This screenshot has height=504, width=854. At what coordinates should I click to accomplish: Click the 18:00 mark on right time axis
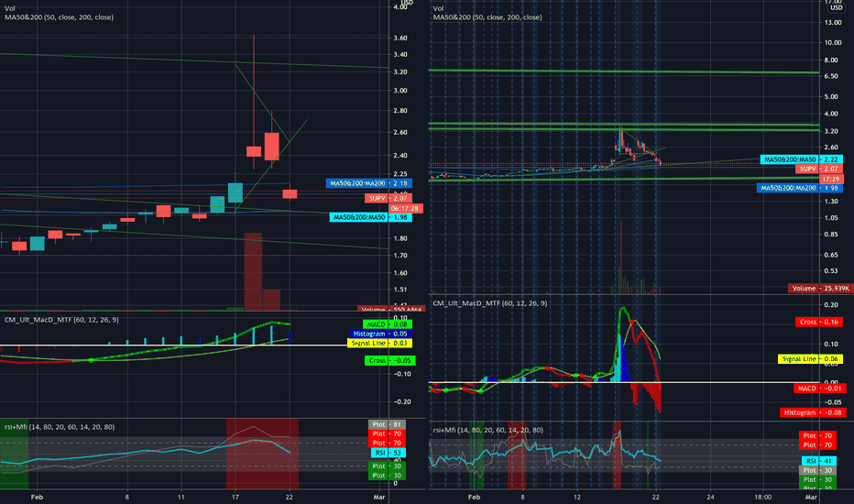coord(763,497)
